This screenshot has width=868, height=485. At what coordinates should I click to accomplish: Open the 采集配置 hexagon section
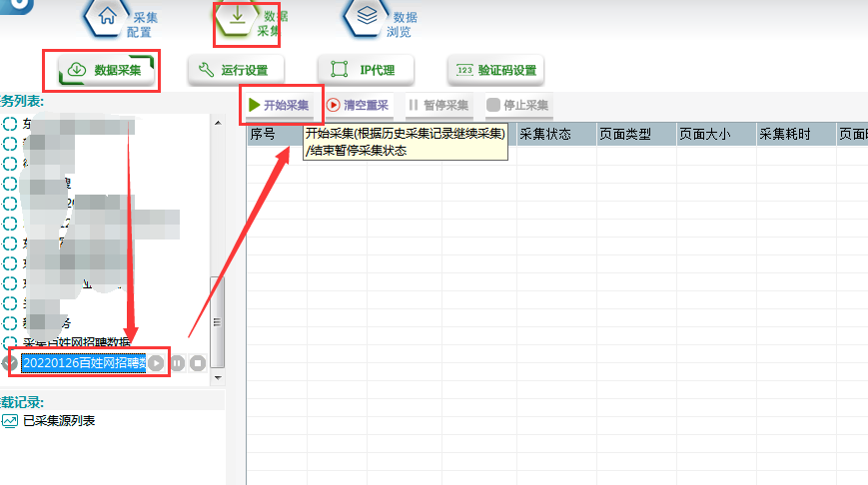(x=120, y=19)
